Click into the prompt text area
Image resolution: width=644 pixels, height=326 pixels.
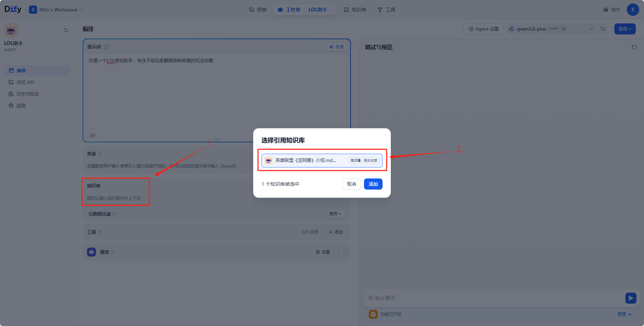click(x=217, y=93)
